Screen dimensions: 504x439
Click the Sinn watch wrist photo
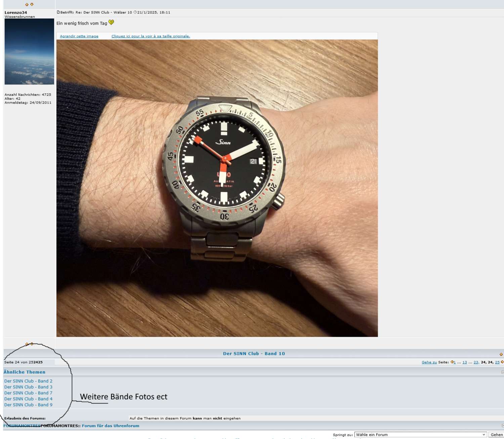coord(217,188)
